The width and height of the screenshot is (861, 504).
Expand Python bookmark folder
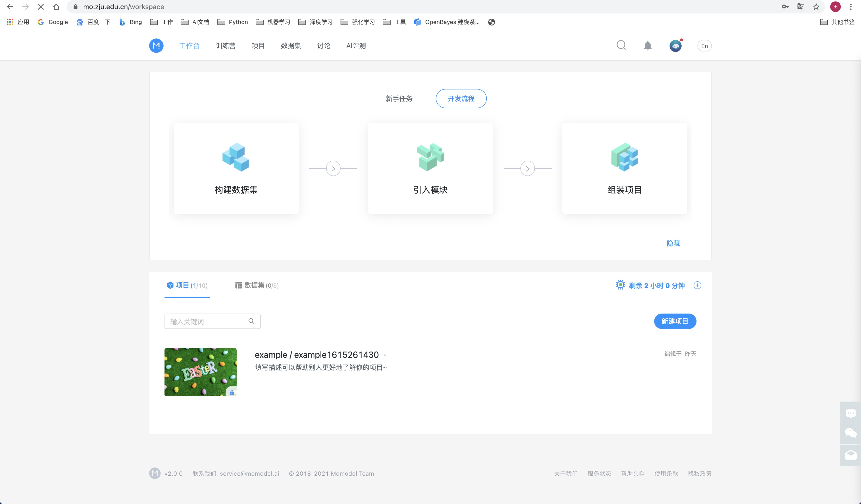click(x=233, y=22)
